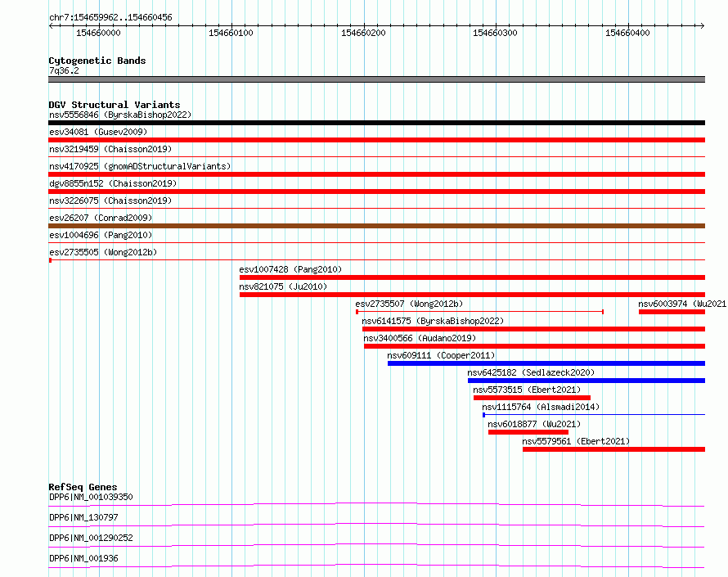This screenshot has width=728, height=577.
Task: Select the red nsv5573515 variant bar
Action: tap(532, 398)
